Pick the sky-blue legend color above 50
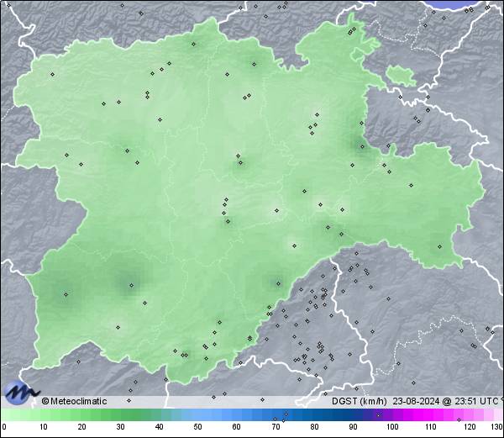 point(197,414)
